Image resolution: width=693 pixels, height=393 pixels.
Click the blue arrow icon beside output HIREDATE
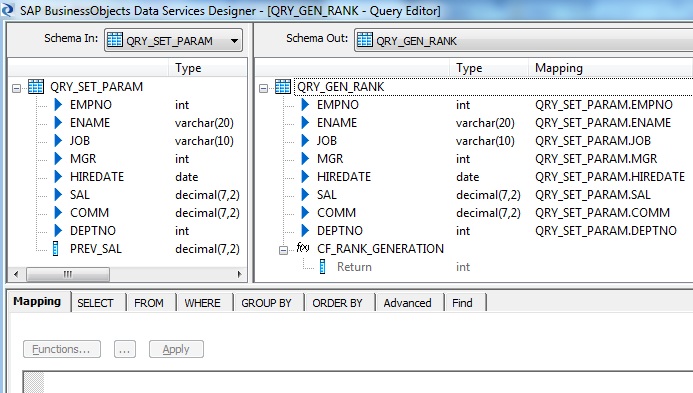click(x=305, y=176)
